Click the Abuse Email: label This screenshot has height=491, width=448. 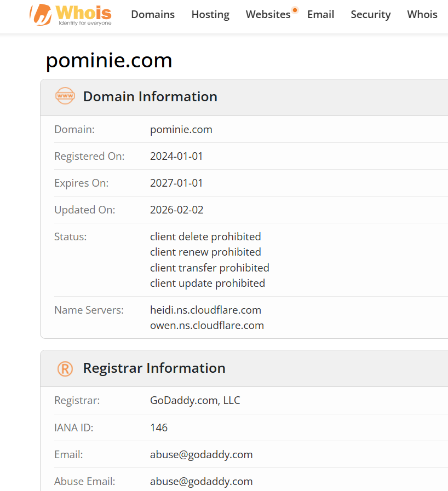click(84, 482)
